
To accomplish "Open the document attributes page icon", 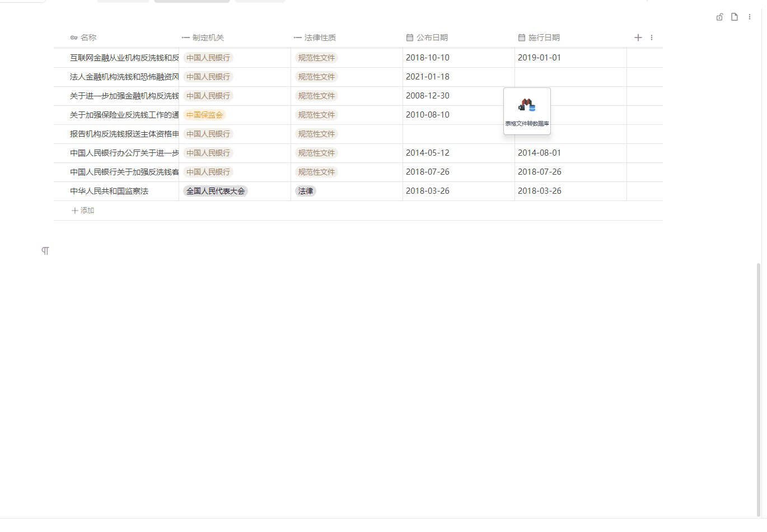I will [x=735, y=17].
